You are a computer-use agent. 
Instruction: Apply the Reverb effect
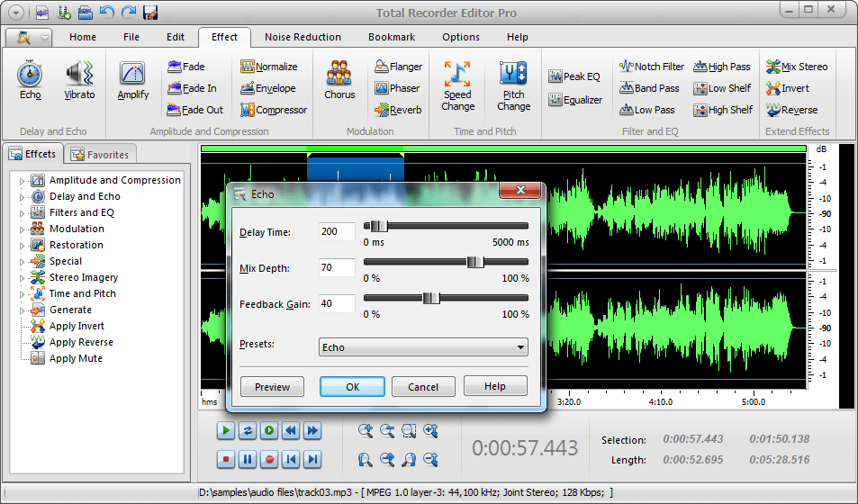398,110
